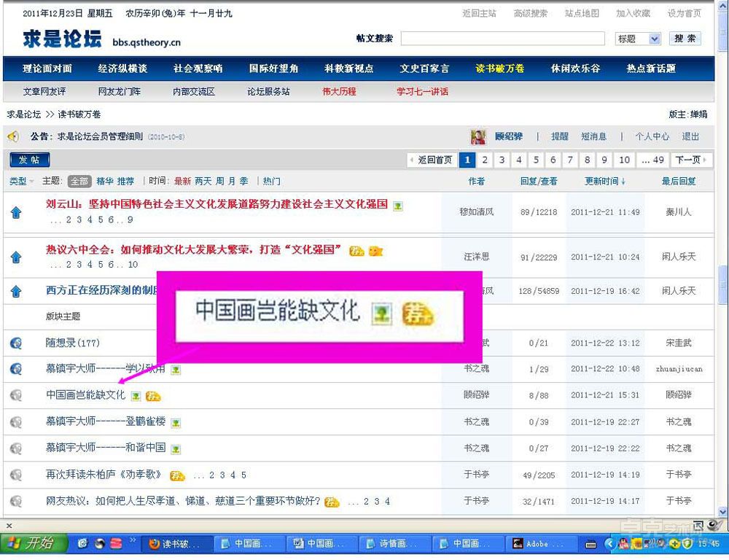Open 求是论坛会员管理细则 announcement

coord(100,137)
